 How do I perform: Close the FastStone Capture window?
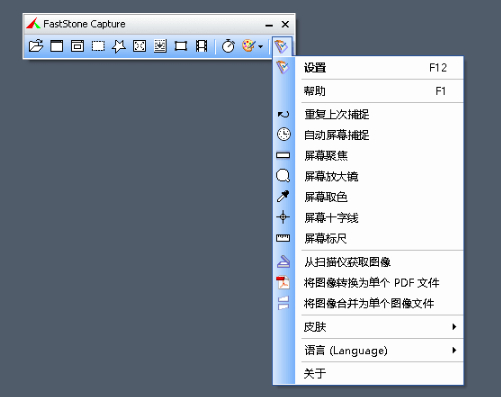pos(285,24)
